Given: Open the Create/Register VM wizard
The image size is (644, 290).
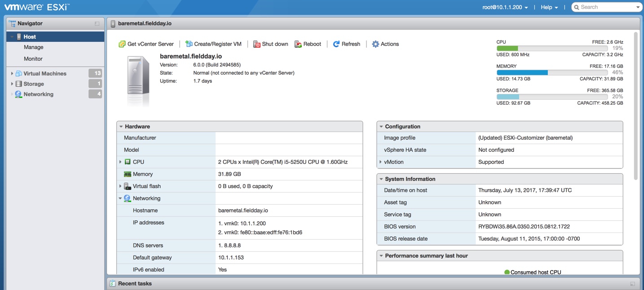Looking at the screenshot, I should pyautogui.click(x=213, y=44).
